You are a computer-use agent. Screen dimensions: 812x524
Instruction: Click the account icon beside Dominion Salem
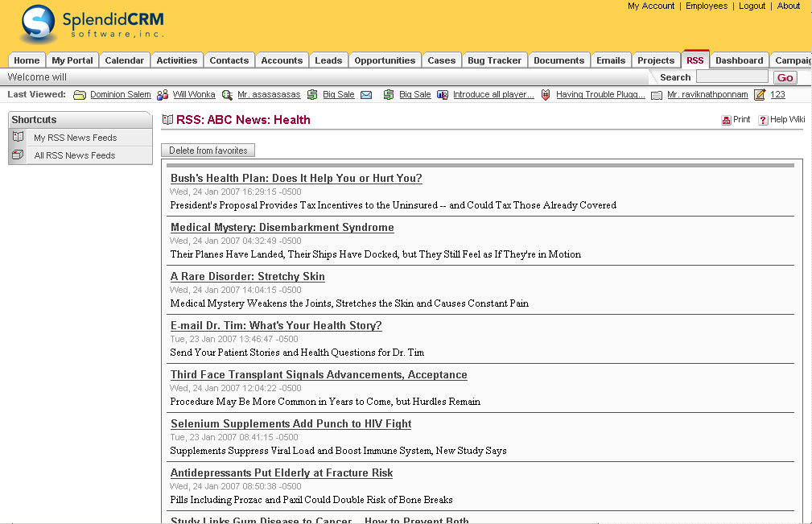click(80, 95)
